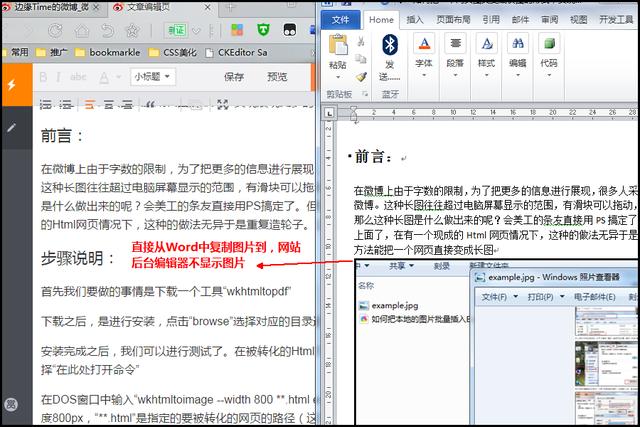Open the bookmarkle bookmarks folder
Screen dimensions: 640x427
(108, 52)
